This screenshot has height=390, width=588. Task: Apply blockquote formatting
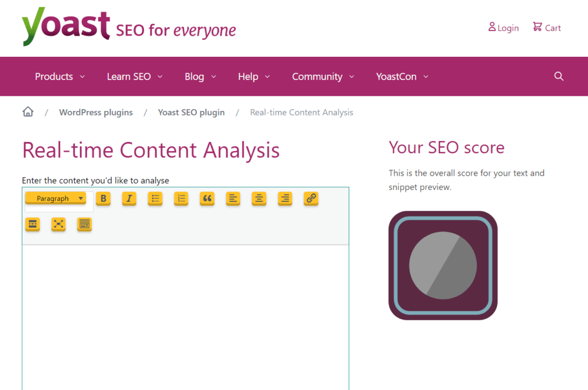click(207, 198)
